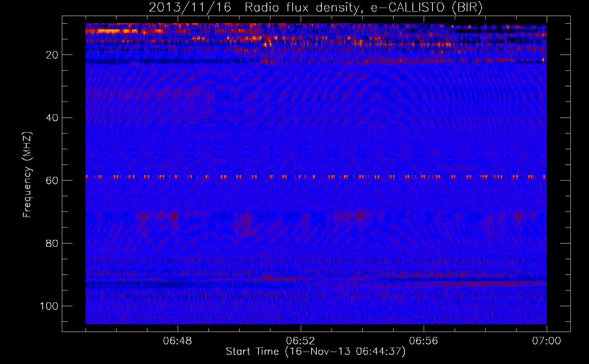Click the 80 frequency tick label

pos(52,243)
